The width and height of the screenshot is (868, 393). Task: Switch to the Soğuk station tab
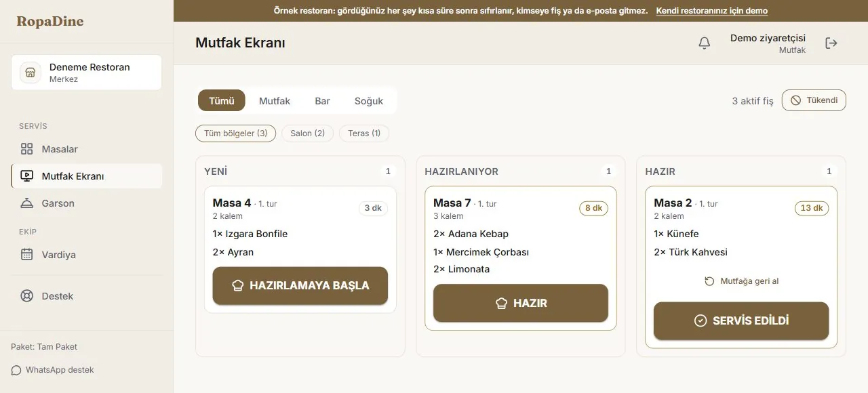pos(369,101)
